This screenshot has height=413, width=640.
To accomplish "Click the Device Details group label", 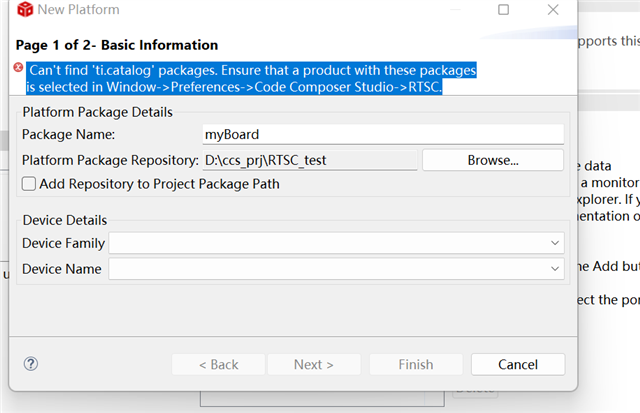I will point(64,220).
